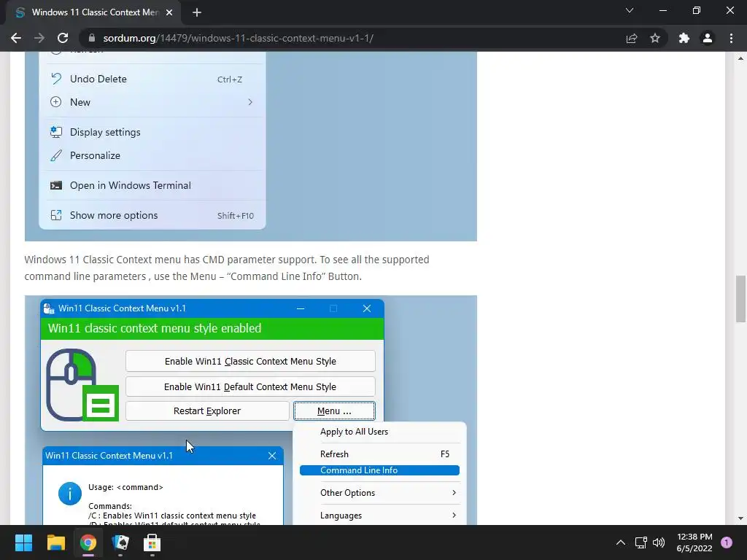747x560 pixels.
Task: Click scrollbar up arrow
Action: pos(740,58)
